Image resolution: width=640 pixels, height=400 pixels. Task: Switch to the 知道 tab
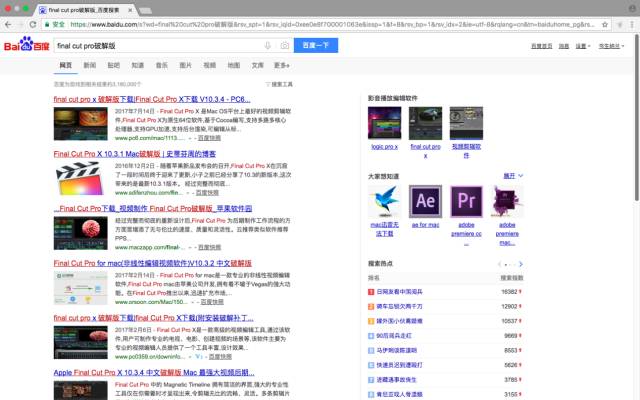pos(138,65)
